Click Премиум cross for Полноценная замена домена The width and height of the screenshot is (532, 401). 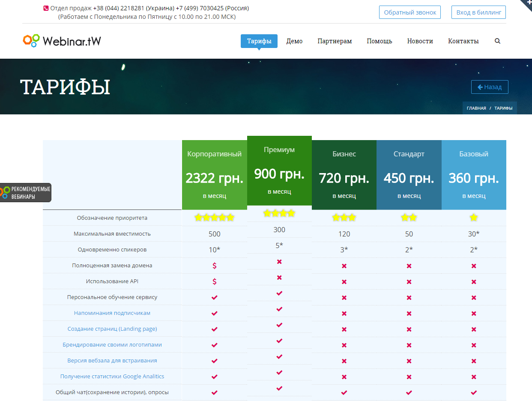[279, 261]
